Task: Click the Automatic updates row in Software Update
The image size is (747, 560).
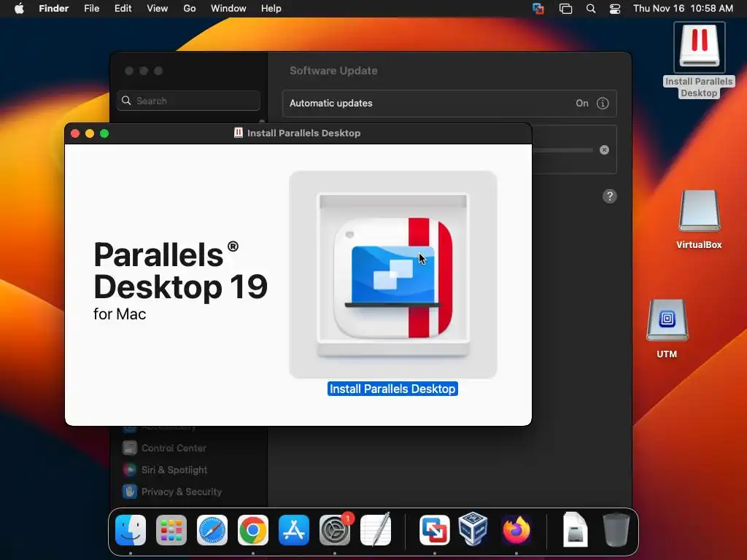Action: point(449,104)
